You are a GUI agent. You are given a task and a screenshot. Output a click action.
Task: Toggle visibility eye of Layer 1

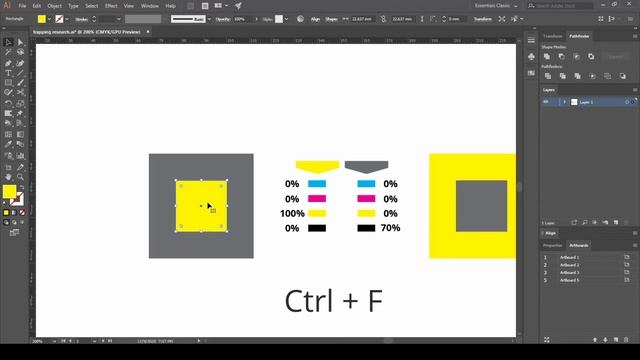pos(546,102)
